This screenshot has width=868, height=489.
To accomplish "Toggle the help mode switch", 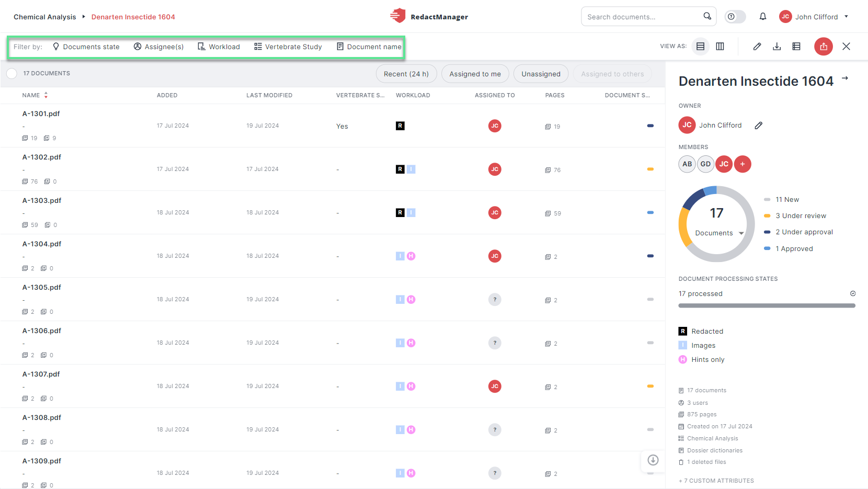I will [x=735, y=17].
